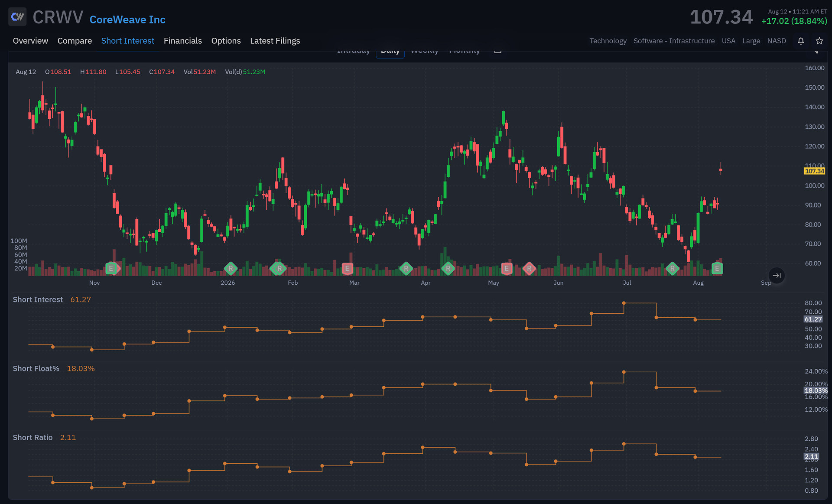Screen dimensions: 832x504
Task: Select the Short Interest tab
Action: pyautogui.click(x=128, y=41)
